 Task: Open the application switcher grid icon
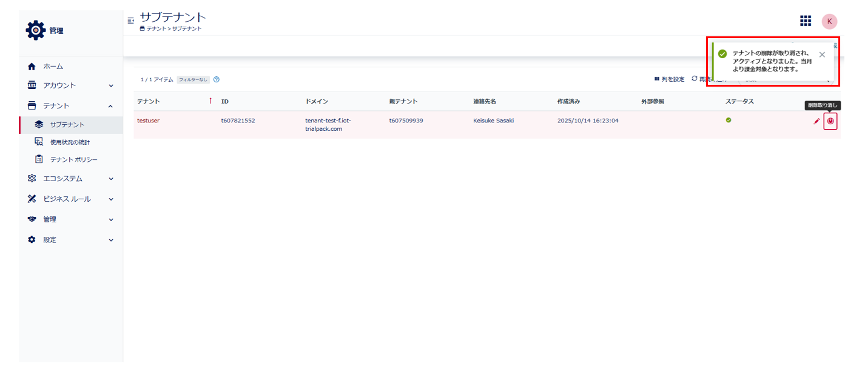[805, 21]
